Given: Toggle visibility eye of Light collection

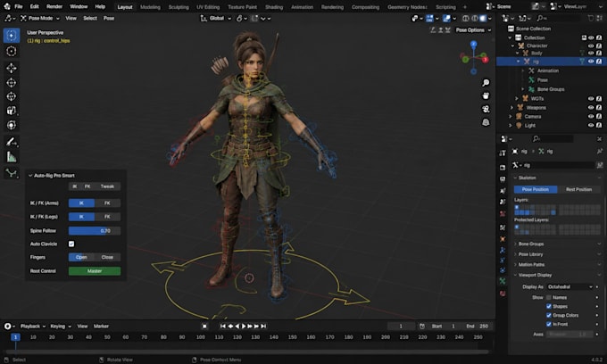Looking at the screenshot, I should 591,125.
